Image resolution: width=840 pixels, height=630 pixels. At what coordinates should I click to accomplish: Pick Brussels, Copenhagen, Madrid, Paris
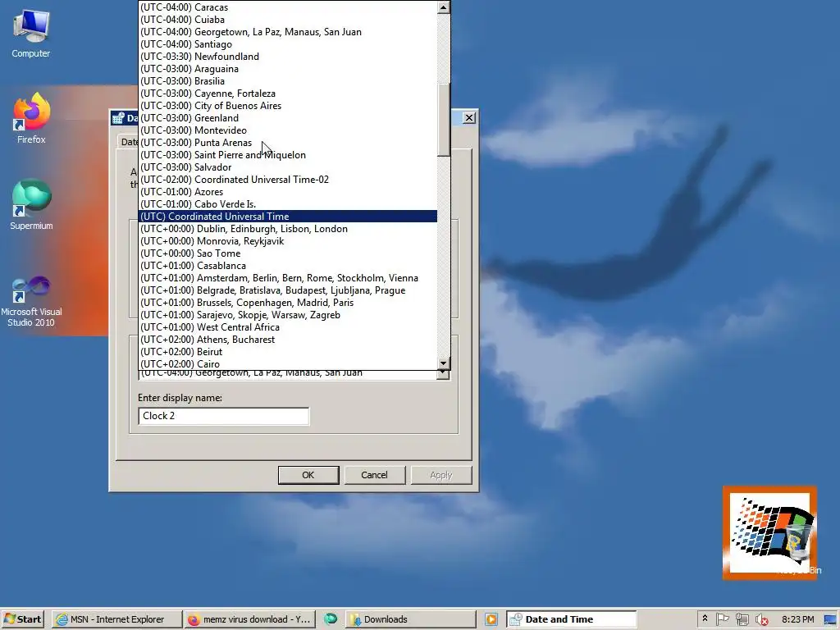click(288, 304)
